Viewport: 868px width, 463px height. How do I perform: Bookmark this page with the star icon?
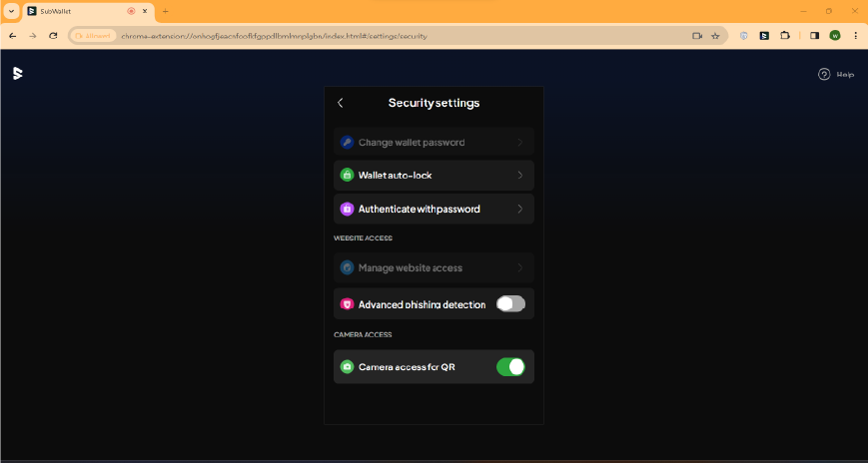(715, 35)
